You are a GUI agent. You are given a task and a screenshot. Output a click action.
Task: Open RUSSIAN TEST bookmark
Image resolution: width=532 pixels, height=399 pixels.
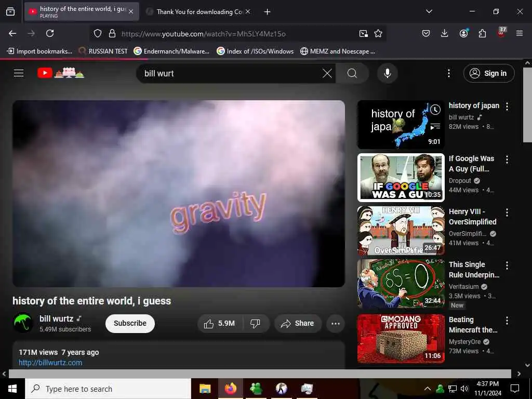103,51
